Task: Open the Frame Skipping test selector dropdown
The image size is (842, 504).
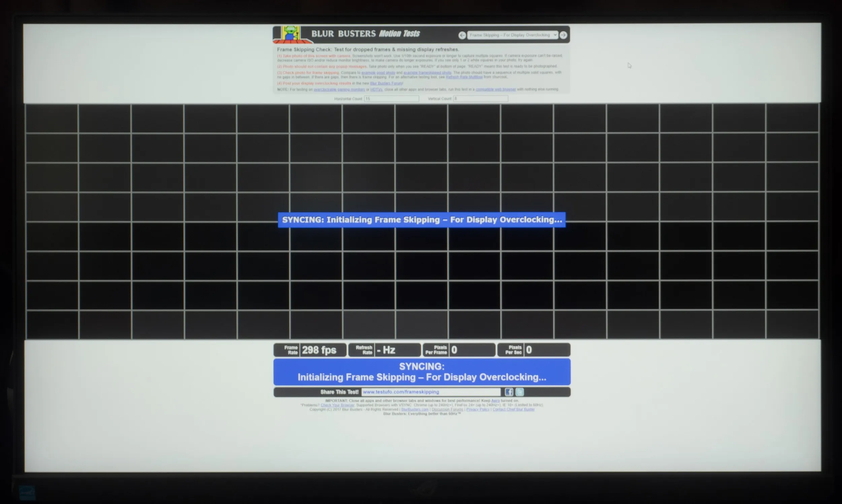Action: pos(513,35)
